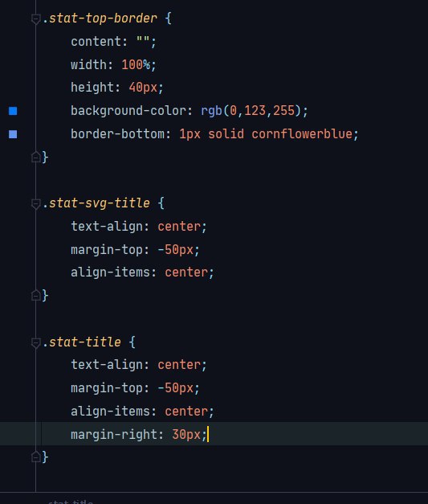Place cursor on .stat-top-border selector
The height and width of the screenshot is (504, 428).
[100, 18]
